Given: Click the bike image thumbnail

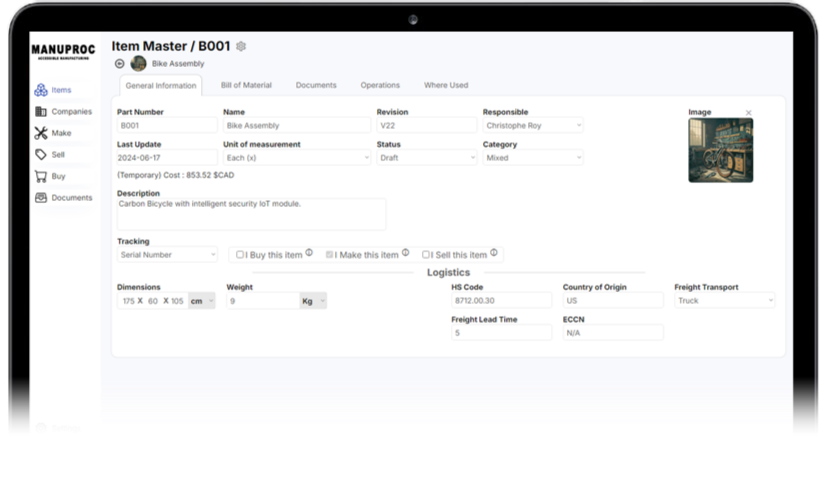Looking at the screenshot, I should pos(720,150).
